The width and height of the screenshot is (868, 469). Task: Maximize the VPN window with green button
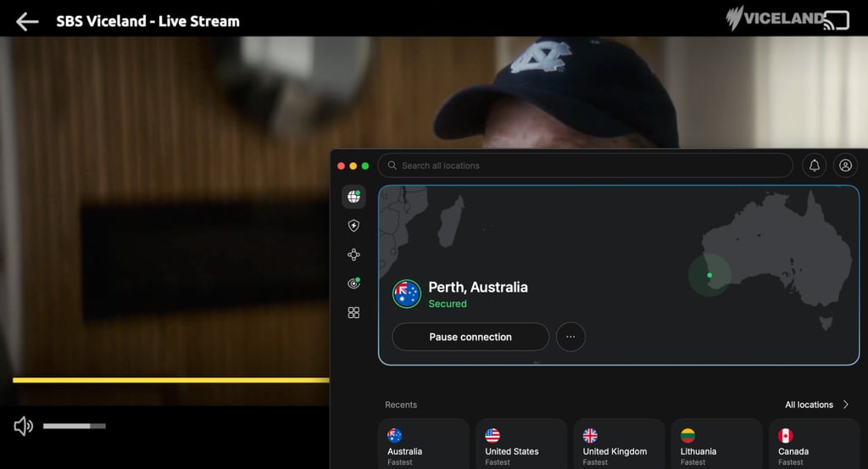click(365, 165)
